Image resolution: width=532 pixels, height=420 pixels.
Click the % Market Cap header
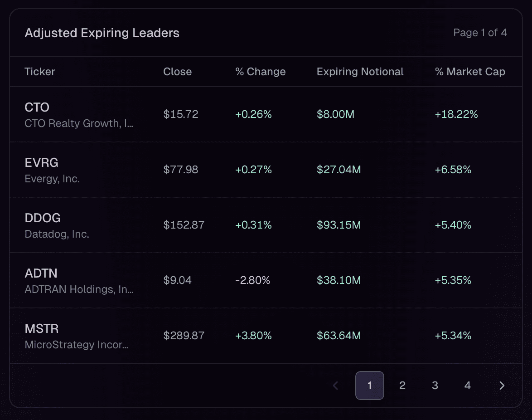(469, 72)
